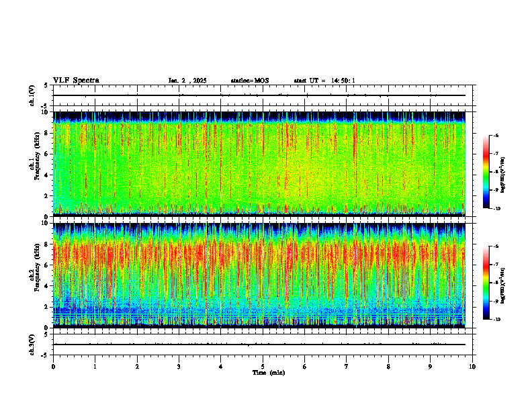Click the time axis tick label "2"
The height and width of the screenshot is (411, 532).
point(137,367)
